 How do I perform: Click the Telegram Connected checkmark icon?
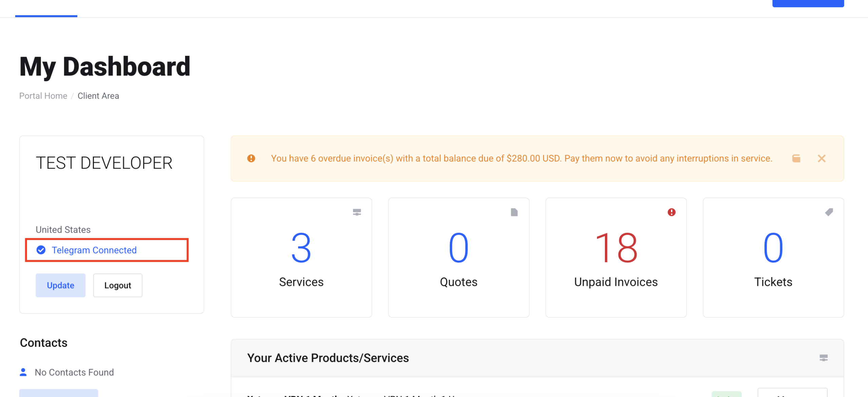coord(41,250)
